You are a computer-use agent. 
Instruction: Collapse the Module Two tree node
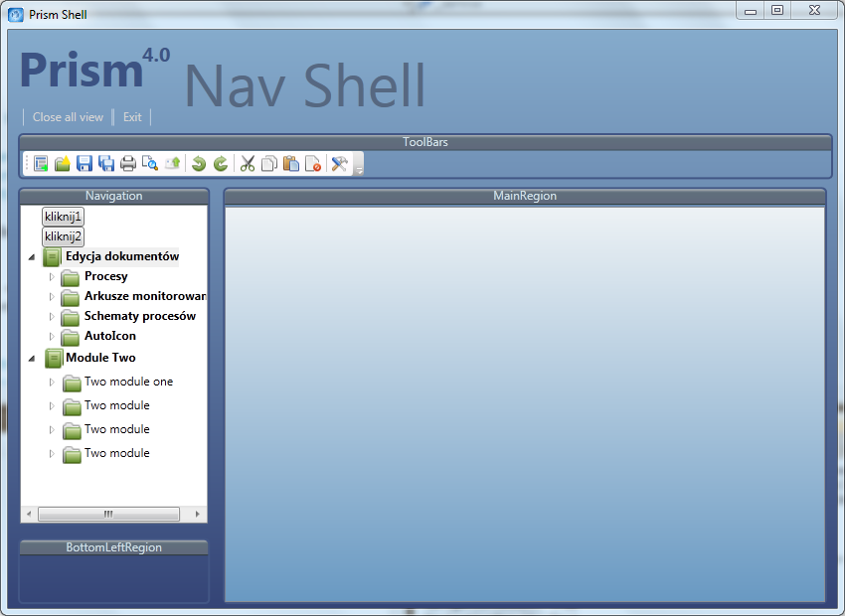pyautogui.click(x=32, y=358)
